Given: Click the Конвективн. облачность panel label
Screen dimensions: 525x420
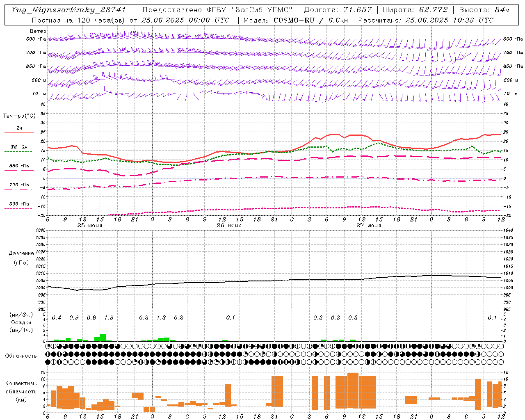Looking at the screenshot, I should pyautogui.click(x=21, y=387).
